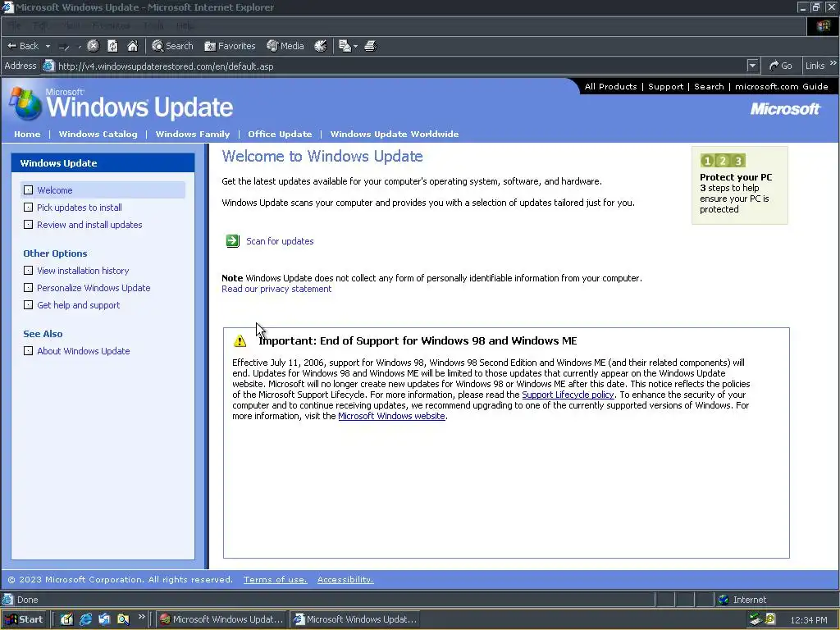Open the Start menu button
The image size is (840, 630).
[24, 619]
